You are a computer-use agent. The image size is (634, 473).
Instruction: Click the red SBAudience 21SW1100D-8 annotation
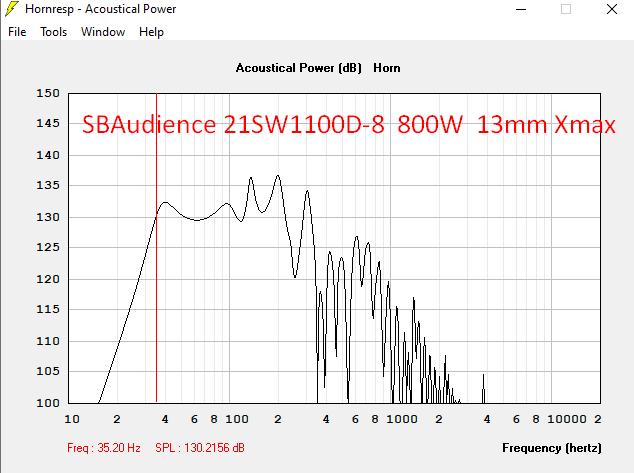pyautogui.click(x=349, y=125)
